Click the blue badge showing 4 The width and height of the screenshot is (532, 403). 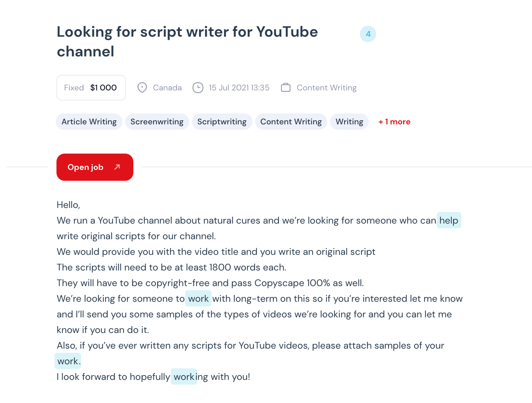pyautogui.click(x=368, y=34)
